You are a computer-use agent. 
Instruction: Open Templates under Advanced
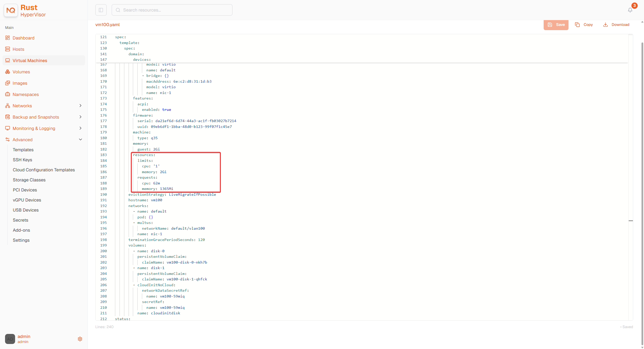23,150
